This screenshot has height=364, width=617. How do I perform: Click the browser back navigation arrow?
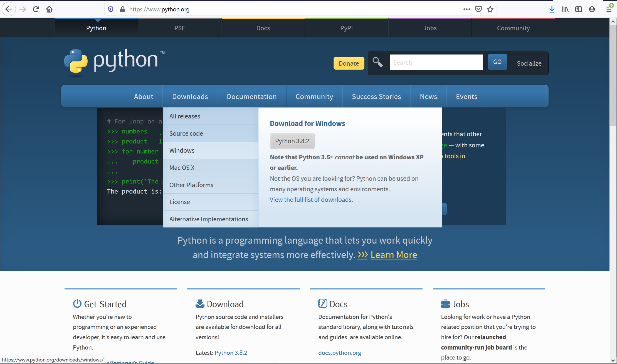(9, 9)
